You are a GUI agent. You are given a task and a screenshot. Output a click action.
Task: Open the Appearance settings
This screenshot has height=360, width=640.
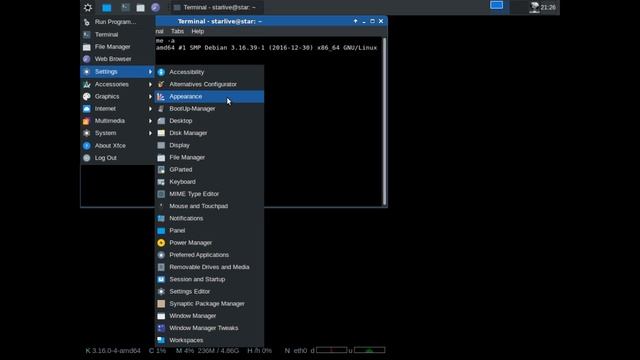[x=209, y=96]
